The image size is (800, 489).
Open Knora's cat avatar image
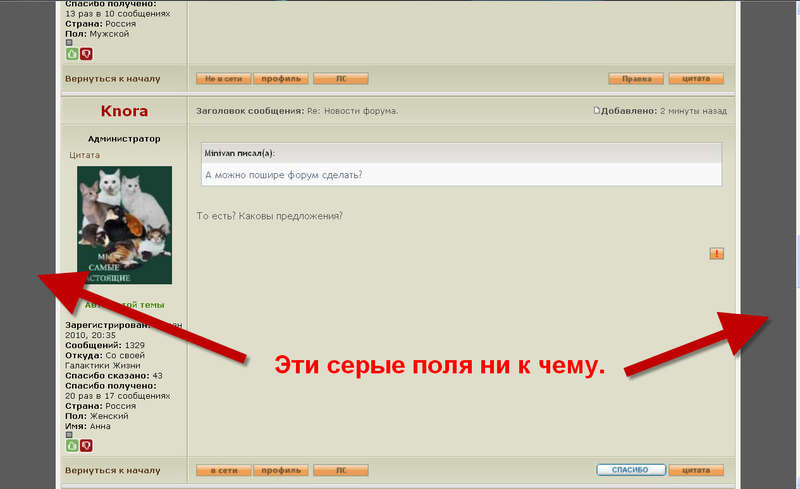point(124,225)
